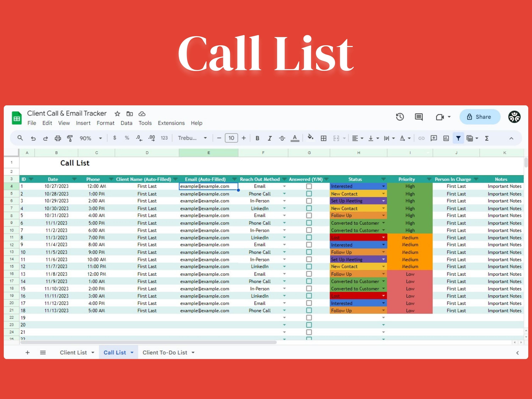This screenshot has width=532, height=399.
Task: Click the Insert link icon
Action: pyautogui.click(x=421, y=138)
